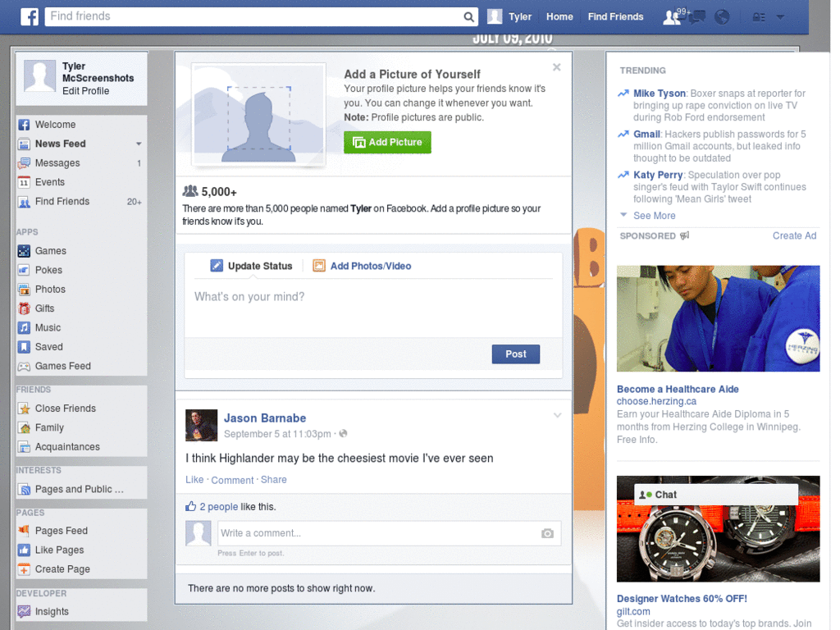The height and width of the screenshot is (630, 840).
Task: Click the Like Pages thumbs-up icon
Action: coord(24,550)
